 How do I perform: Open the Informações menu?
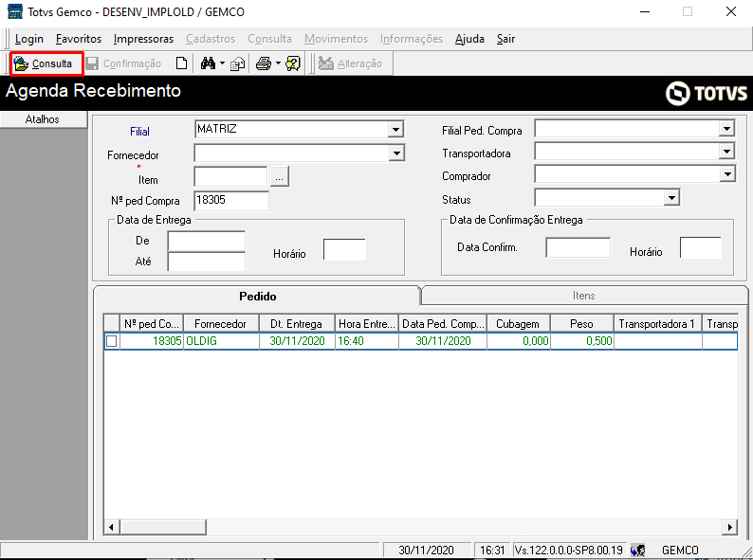point(412,39)
